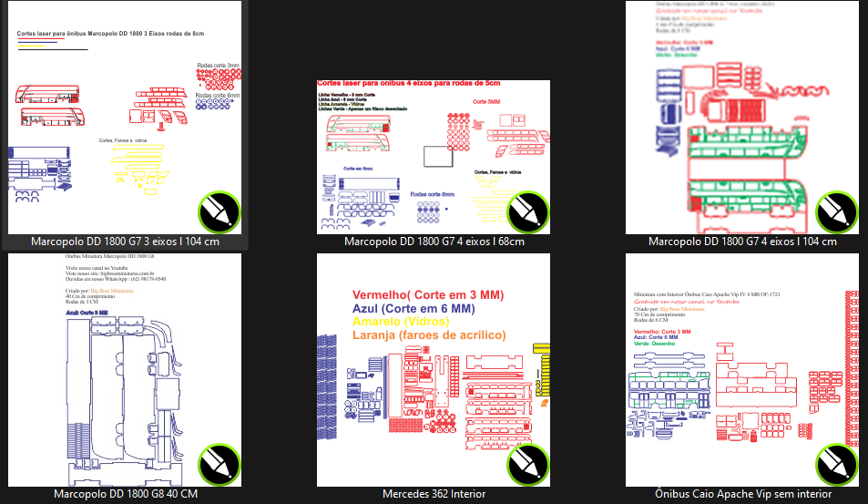This screenshot has width=868, height=504.
Task: Click file name 'Marcopolo DD 1800 G7 3 eixos I 104 cm'
Action: point(125,242)
